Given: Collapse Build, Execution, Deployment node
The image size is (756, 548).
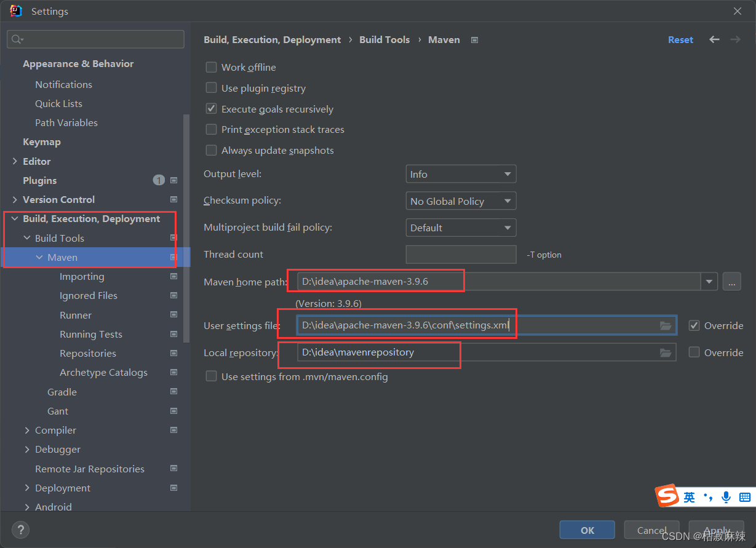Looking at the screenshot, I should point(15,219).
